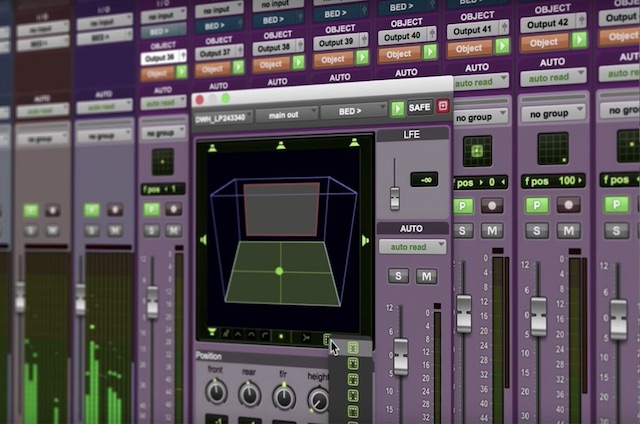Click the 'f/r' position knob
640x424 pixels.
(284, 397)
